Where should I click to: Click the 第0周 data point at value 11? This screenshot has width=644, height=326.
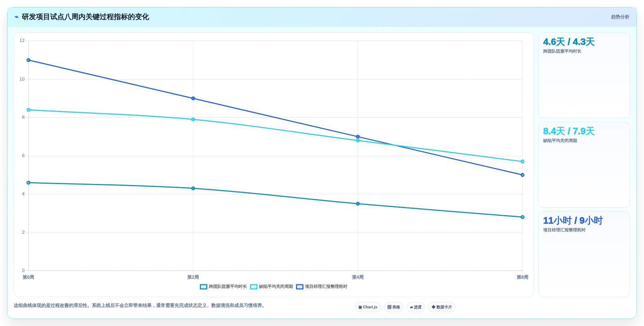click(x=29, y=60)
